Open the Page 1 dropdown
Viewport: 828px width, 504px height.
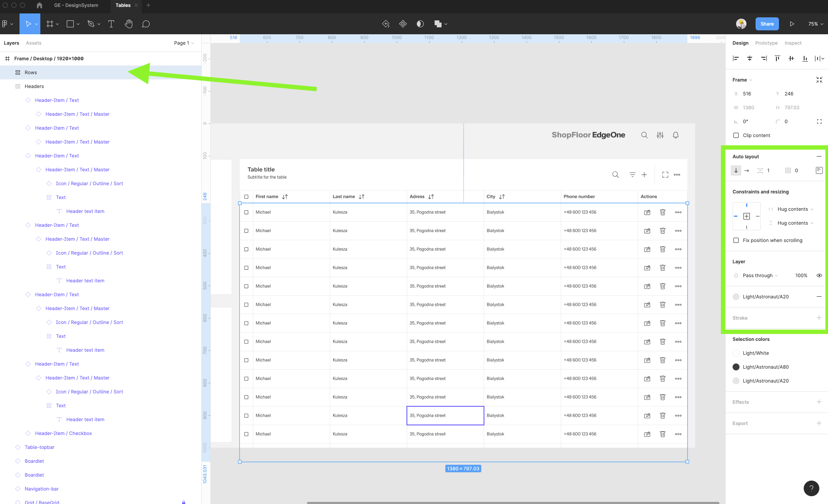click(x=184, y=43)
